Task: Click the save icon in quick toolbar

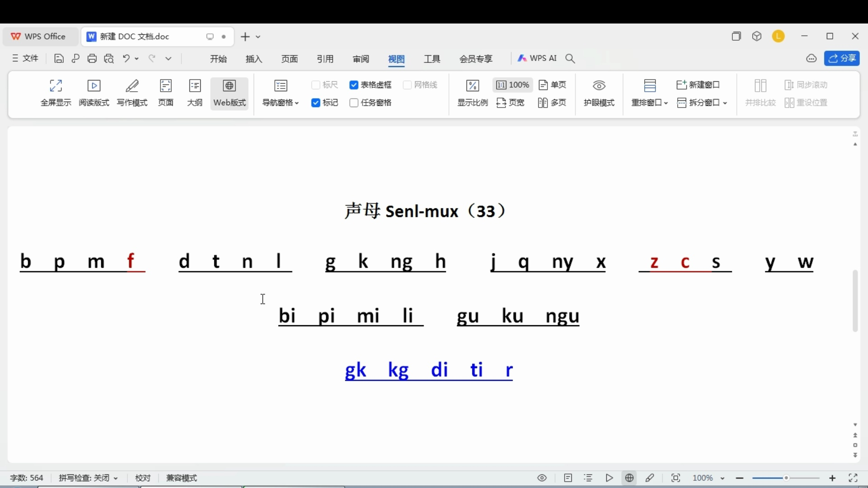Action: [59, 59]
